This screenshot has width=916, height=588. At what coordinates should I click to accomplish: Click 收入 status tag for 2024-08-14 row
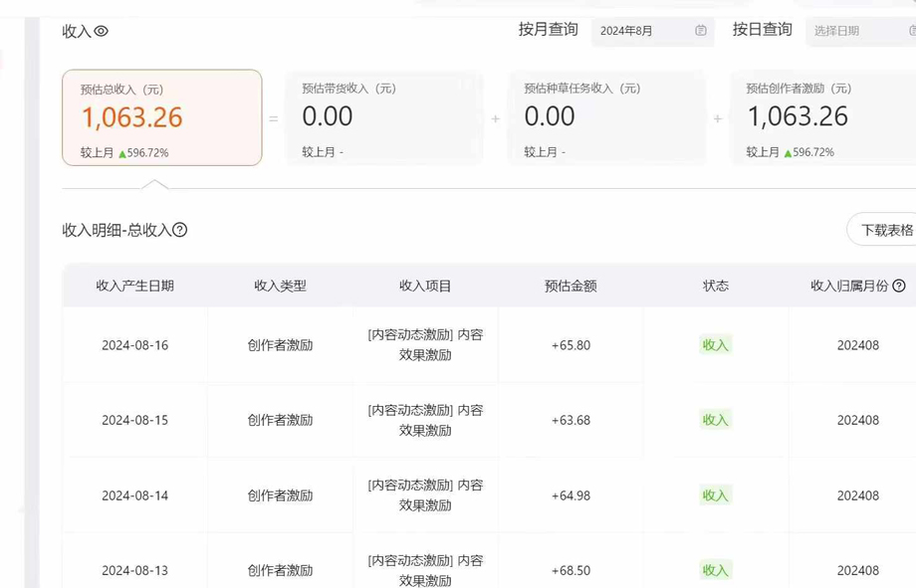715,495
